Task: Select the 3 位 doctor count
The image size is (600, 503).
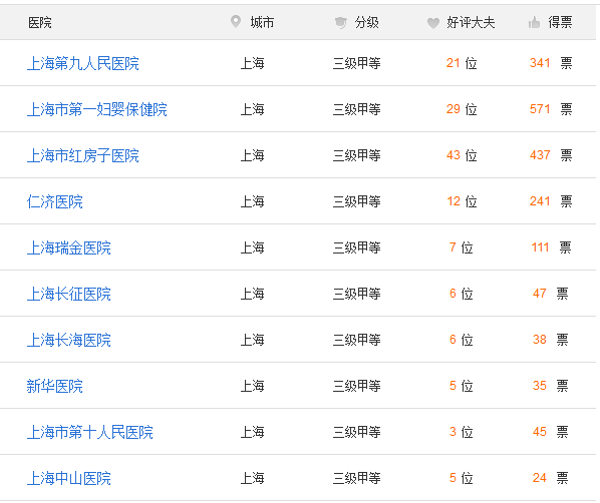Action: (461, 432)
